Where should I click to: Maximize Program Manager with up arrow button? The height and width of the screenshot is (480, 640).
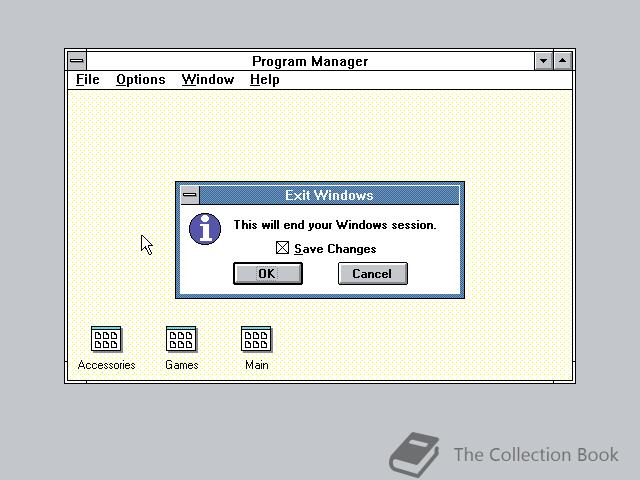tap(562, 61)
